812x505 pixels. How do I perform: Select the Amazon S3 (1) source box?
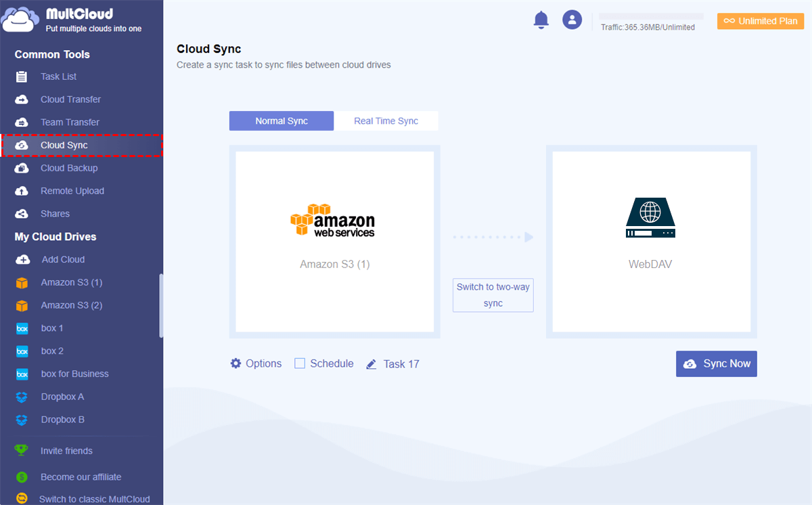click(x=335, y=242)
